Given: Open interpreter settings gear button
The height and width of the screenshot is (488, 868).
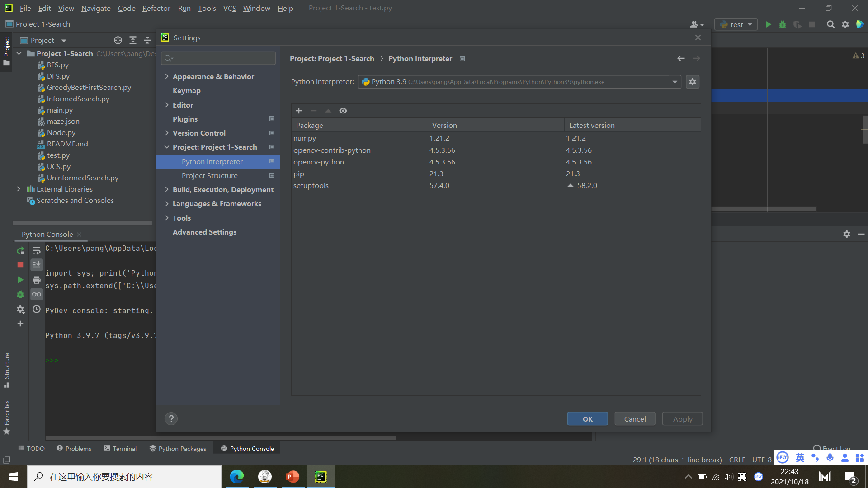Looking at the screenshot, I should click(x=693, y=82).
